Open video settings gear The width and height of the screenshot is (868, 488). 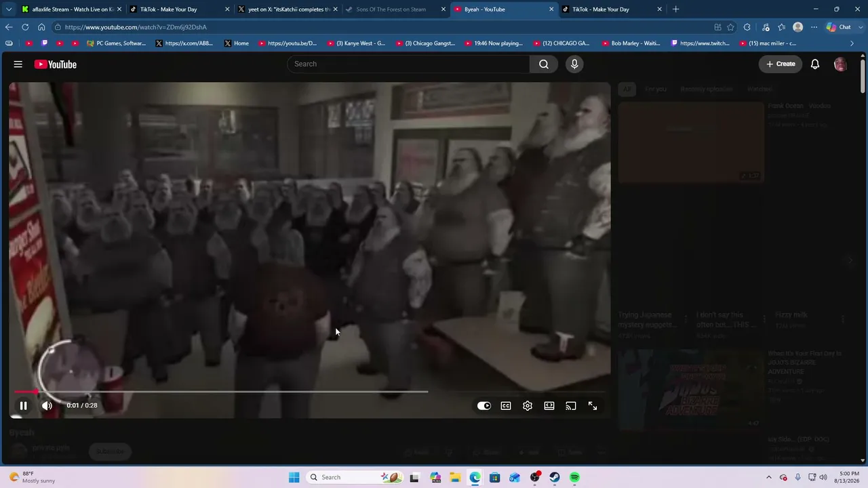coord(528,405)
